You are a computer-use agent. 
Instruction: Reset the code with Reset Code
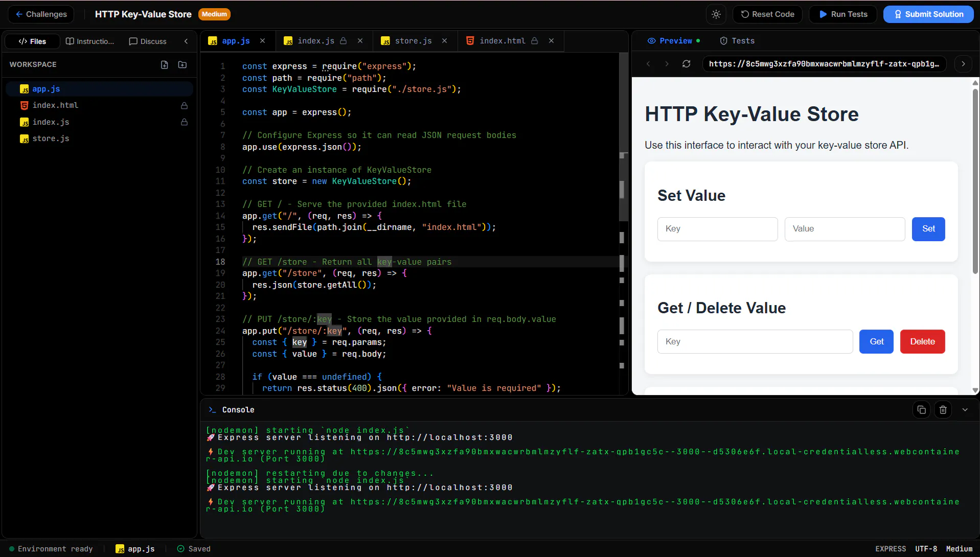pyautogui.click(x=767, y=14)
